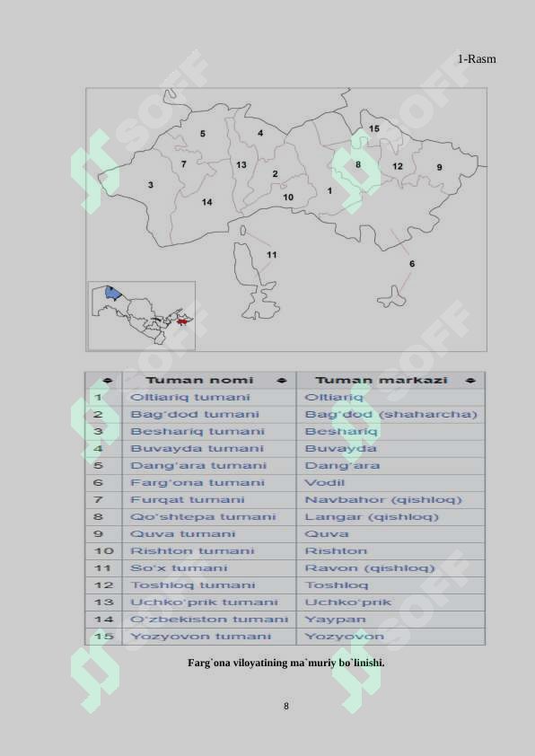Follow the Beshariq tumani link
Screen dimensions: 535x756
pyautogui.click(x=197, y=432)
